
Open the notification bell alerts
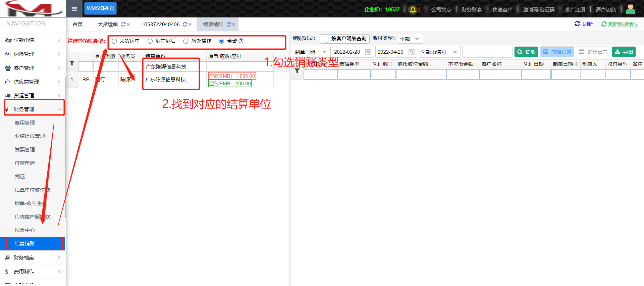(413, 9)
